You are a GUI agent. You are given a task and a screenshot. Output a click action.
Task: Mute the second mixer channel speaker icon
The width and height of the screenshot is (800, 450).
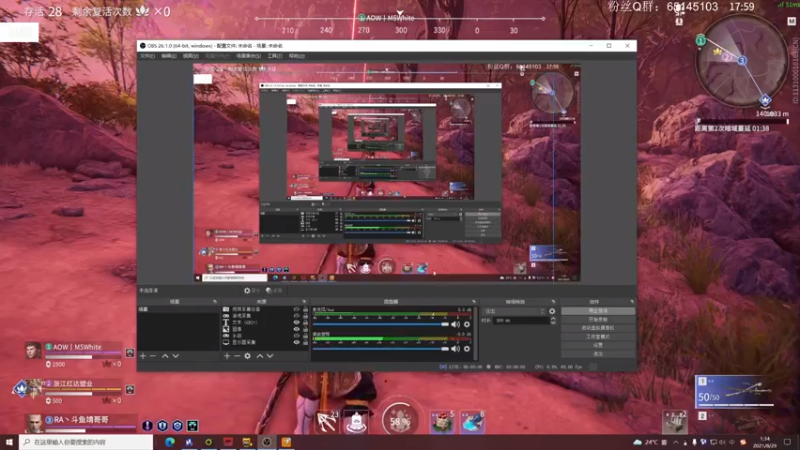(x=456, y=349)
